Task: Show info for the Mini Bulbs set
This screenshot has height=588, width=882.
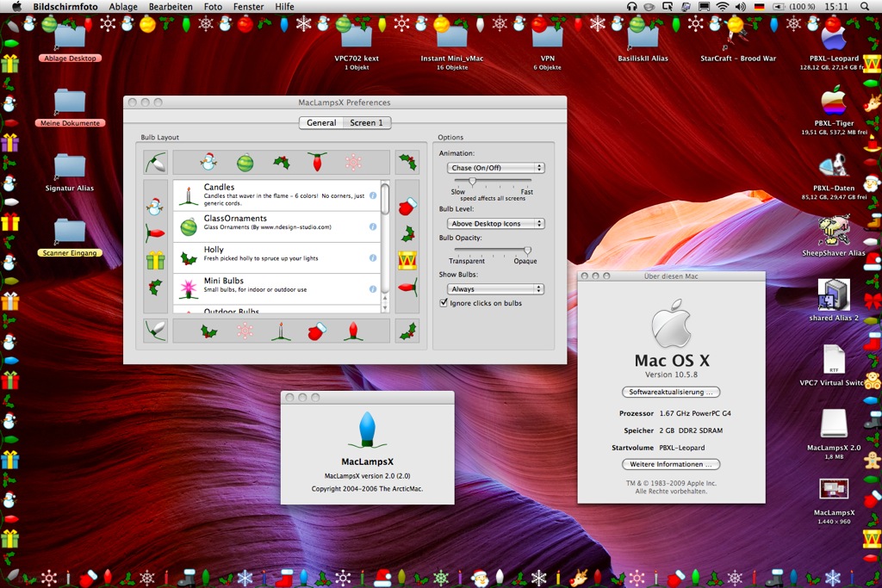Action: tap(373, 289)
